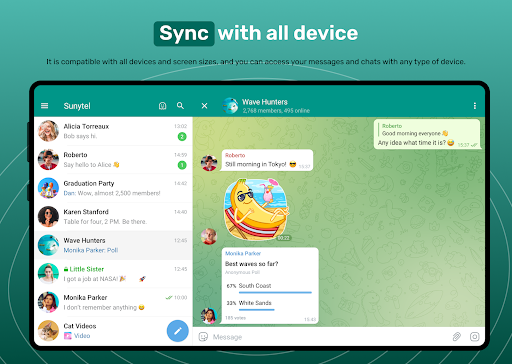This screenshot has height=364, width=512.
Task: Click Roberto's avatar in chat list
Action: pyautogui.click(x=48, y=160)
